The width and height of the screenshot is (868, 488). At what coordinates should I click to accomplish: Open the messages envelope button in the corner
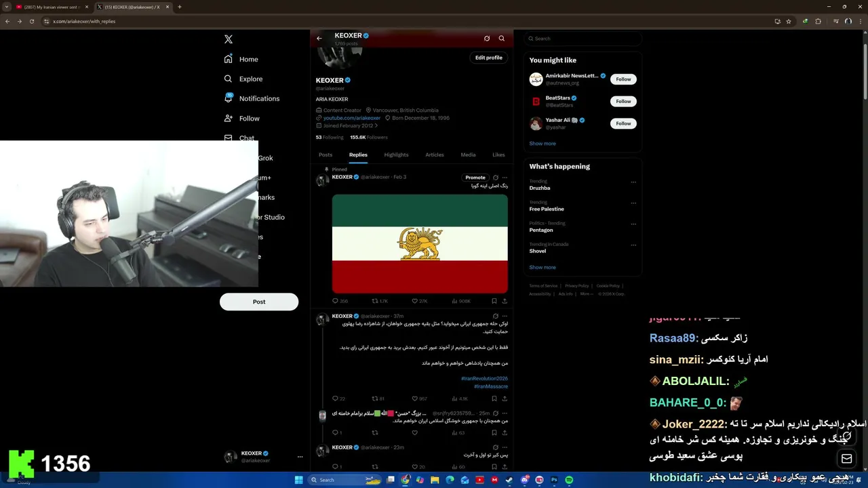[846, 459]
